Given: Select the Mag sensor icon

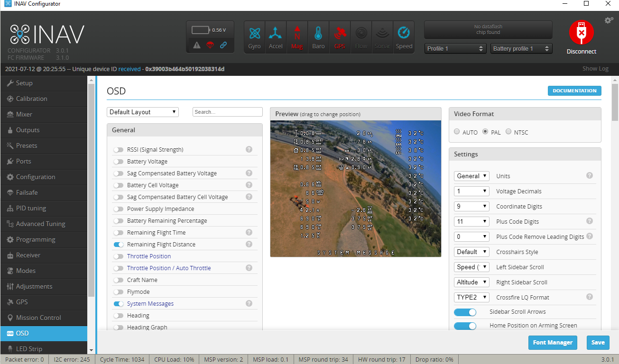Looking at the screenshot, I should [297, 36].
